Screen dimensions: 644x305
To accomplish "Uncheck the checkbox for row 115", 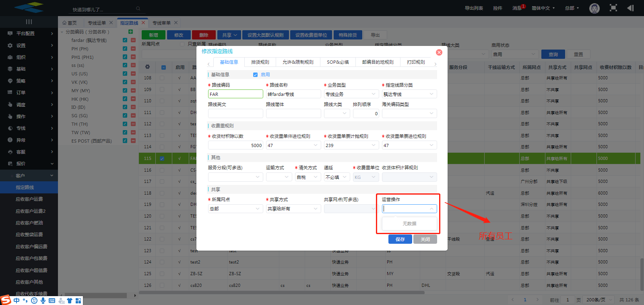I will click(x=162, y=158).
